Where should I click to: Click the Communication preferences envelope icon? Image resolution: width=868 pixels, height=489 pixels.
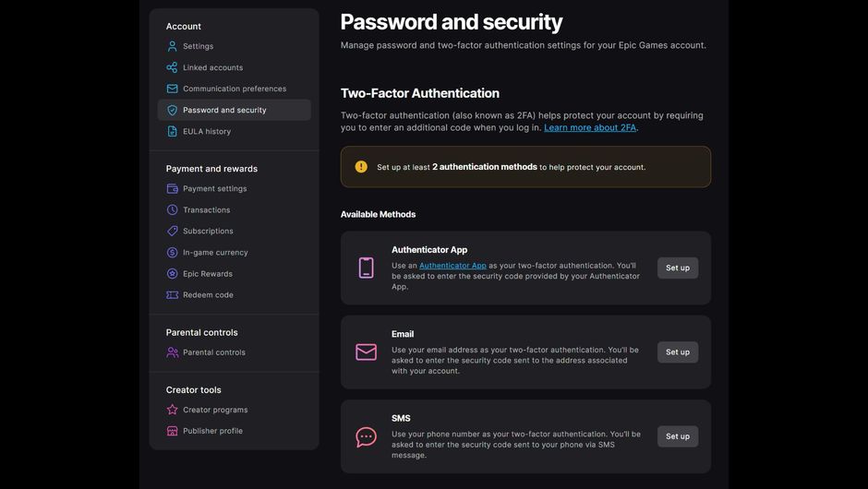[172, 89]
